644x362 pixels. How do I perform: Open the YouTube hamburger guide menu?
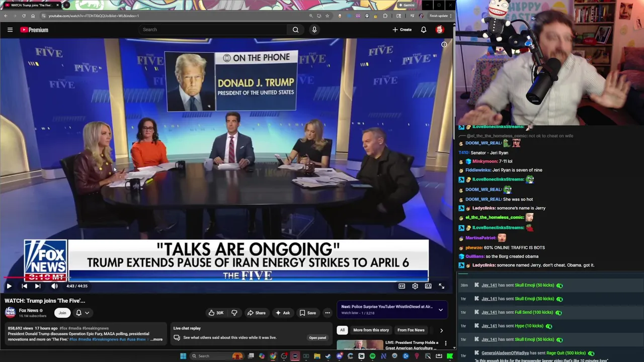10,30
